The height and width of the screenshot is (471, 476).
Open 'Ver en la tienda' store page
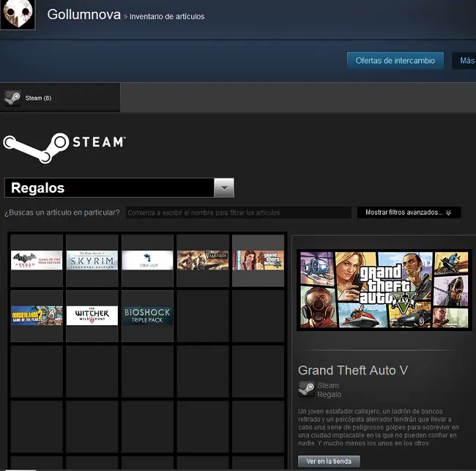[329, 461]
